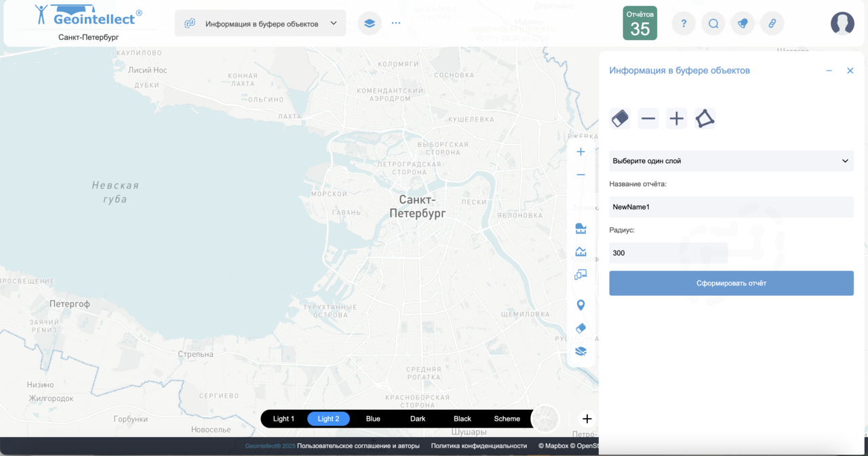This screenshot has height=456, width=868.
Task: Open the 'Информация в буфере объектов' tool dropdown
Action: pyautogui.click(x=260, y=23)
